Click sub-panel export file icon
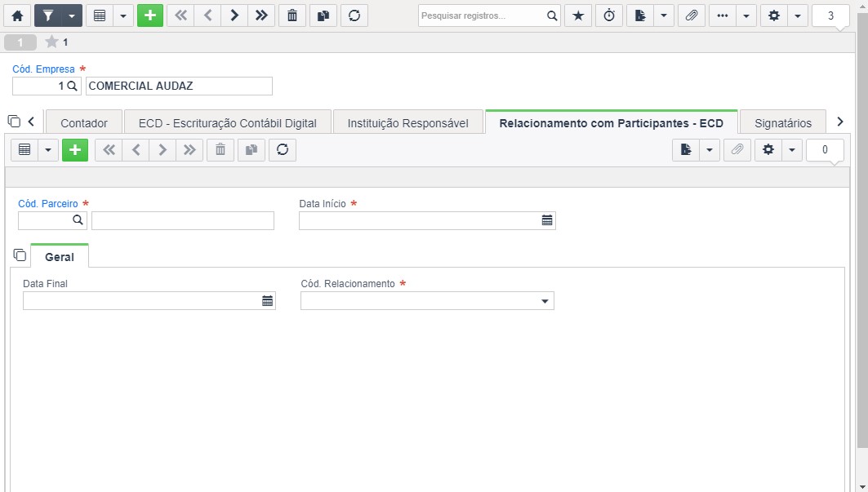The image size is (868, 492). [x=686, y=149]
